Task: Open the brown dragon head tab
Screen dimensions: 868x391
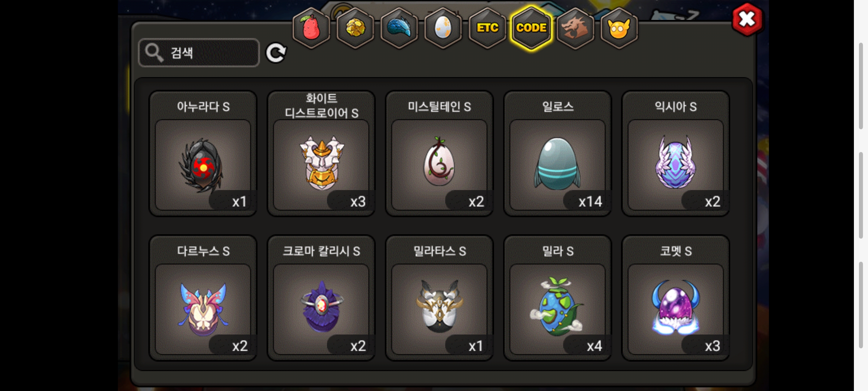Action: 575,28
